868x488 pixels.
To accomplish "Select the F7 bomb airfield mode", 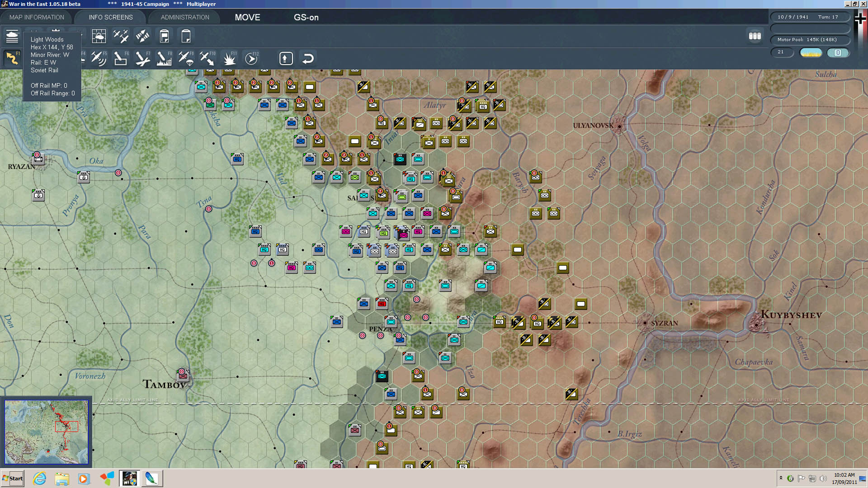I will 142,58.
